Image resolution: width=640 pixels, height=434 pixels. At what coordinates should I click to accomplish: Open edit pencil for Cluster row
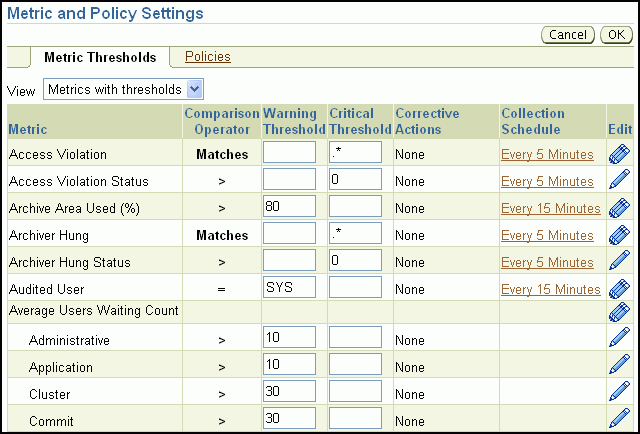[619, 392]
